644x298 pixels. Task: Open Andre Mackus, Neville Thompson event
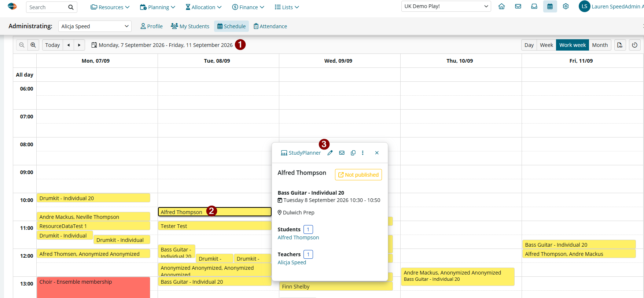pyautogui.click(x=93, y=217)
